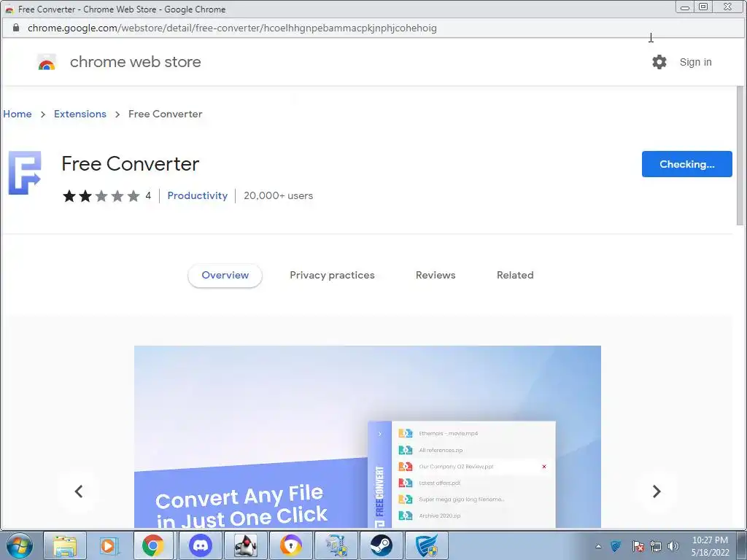This screenshot has height=560, width=747.
Task: Open the Productivity category link
Action: pyautogui.click(x=197, y=195)
